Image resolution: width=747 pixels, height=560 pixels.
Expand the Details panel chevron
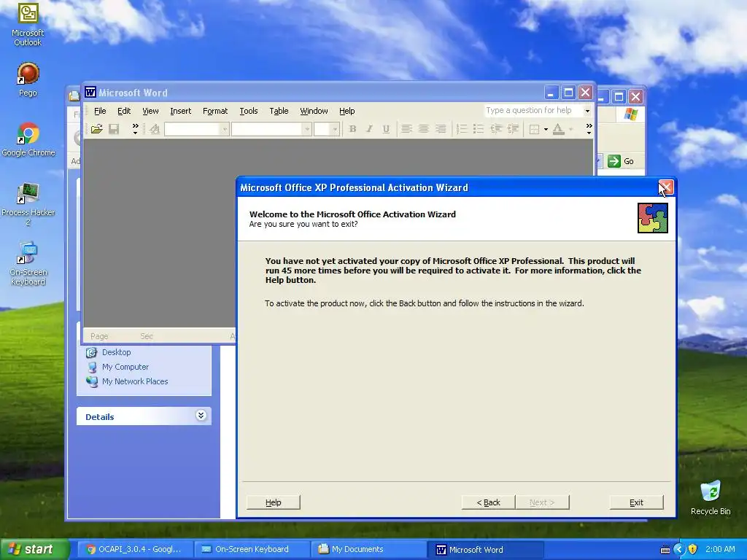point(201,416)
